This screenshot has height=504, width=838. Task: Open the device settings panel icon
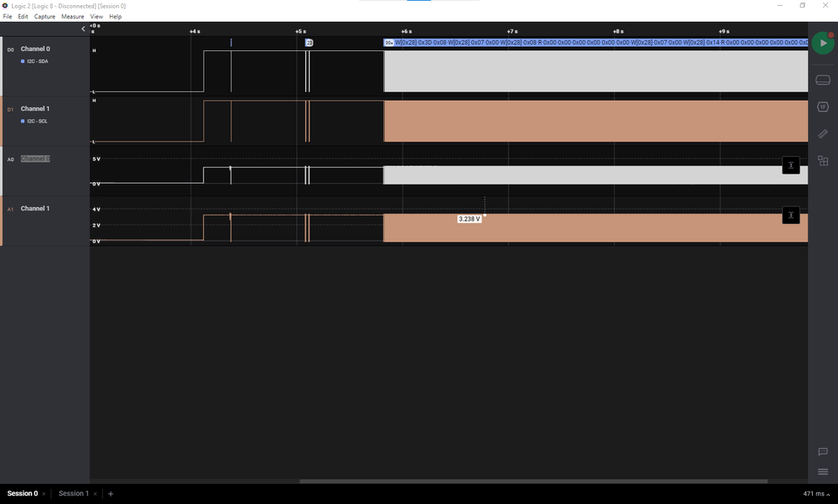point(823,81)
